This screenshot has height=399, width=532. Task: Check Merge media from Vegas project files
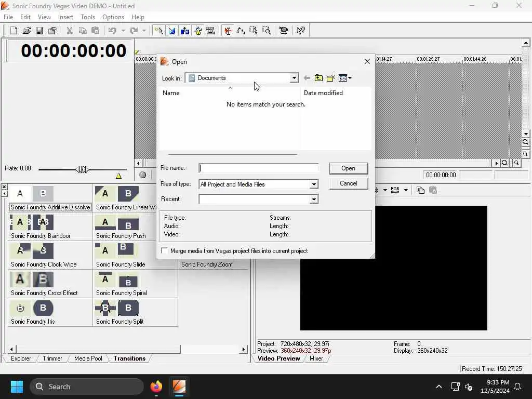pyautogui.click(x=164, y=251)
